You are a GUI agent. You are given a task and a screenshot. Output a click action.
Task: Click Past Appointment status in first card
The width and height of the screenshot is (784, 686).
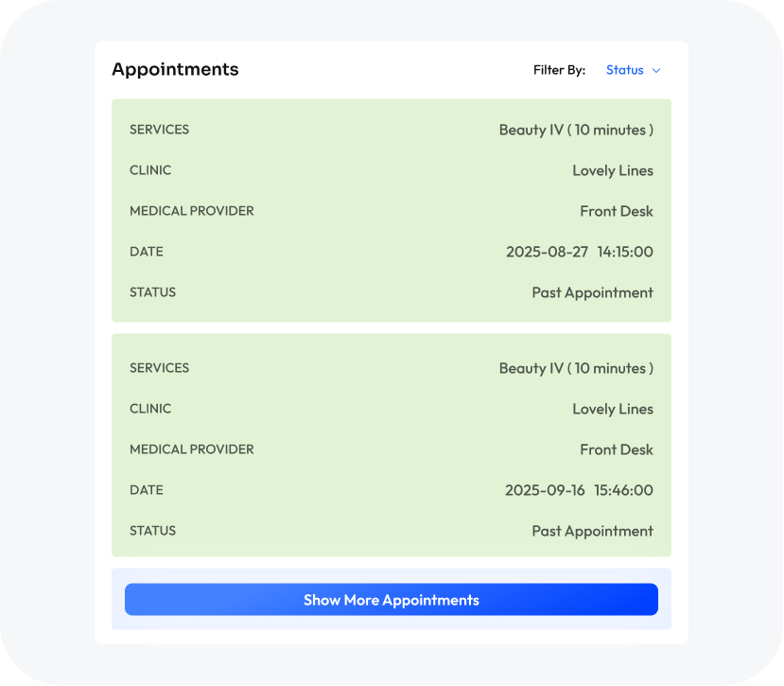[x=592, y=292]
